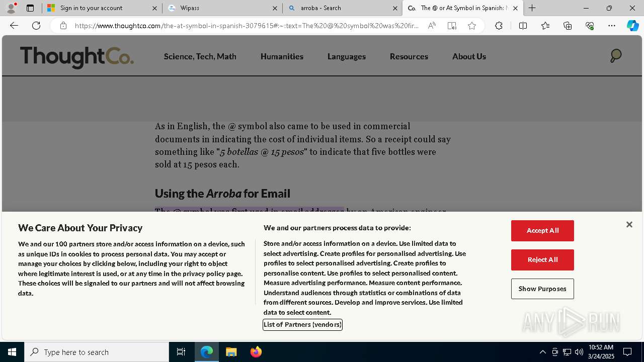The image size is (644, 362).
Task: Close the ThoughtCo article tab
Action: point(515,8)
